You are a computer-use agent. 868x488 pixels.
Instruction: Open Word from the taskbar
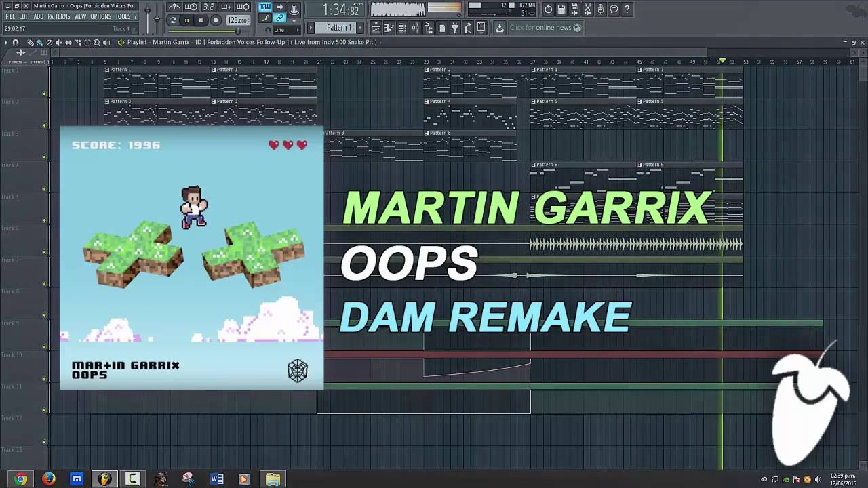(217, 479)
